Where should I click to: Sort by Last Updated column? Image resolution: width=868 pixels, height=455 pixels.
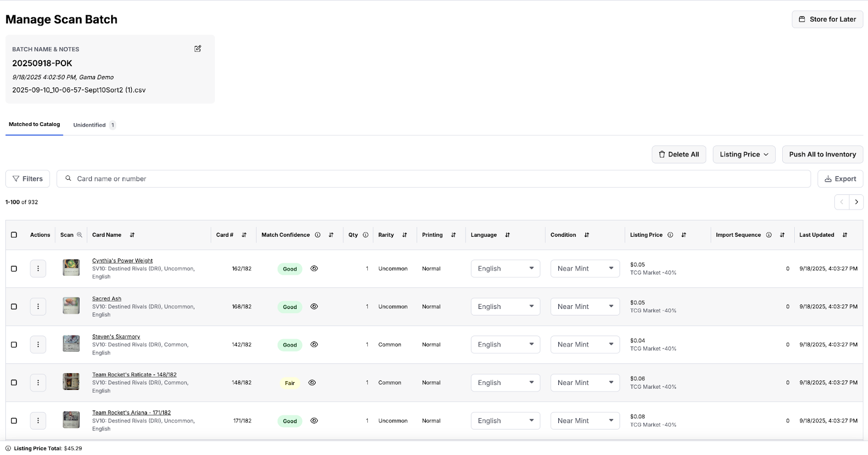(x=845, y=235)
